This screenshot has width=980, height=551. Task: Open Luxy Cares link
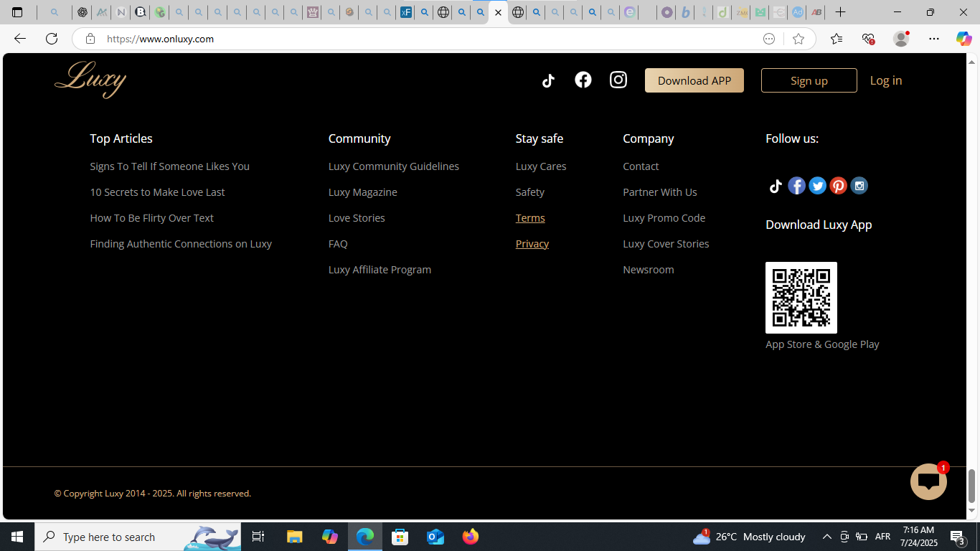click(x=541, y=166)
